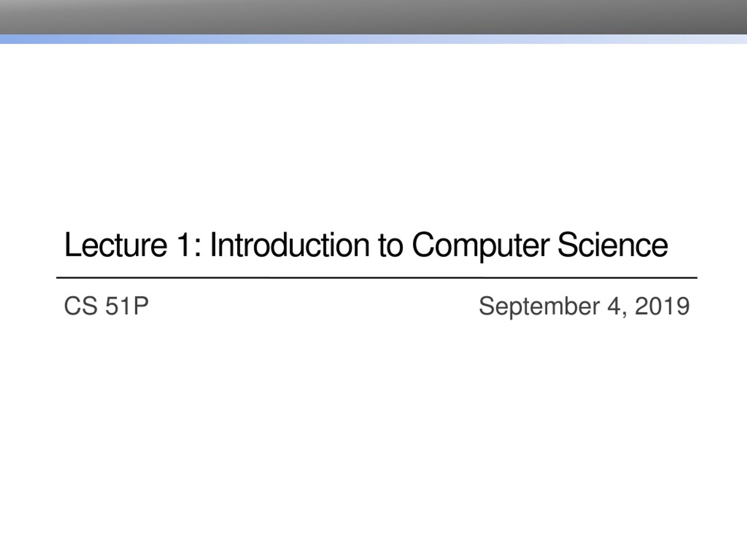Select the word "Science" in the title

(x=612, y=245)
